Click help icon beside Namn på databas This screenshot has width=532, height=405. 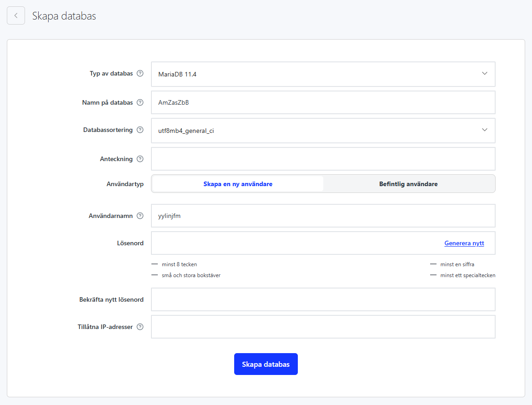coord(140,103)
